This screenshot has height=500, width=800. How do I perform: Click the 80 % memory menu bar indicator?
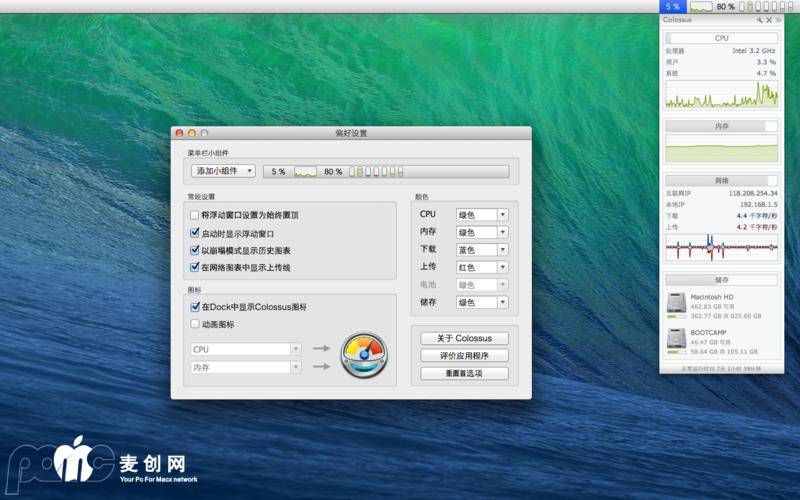pos(726,6)
